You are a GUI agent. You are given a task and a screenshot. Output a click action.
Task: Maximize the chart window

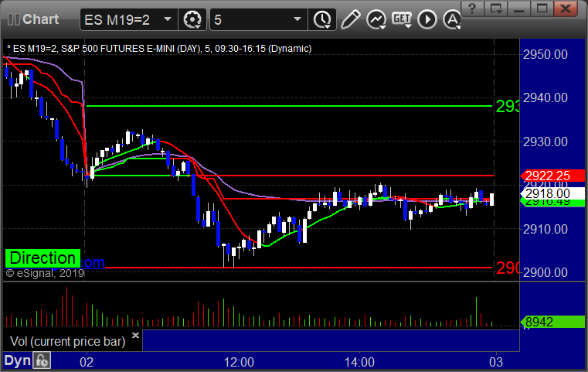click(542, 9)
